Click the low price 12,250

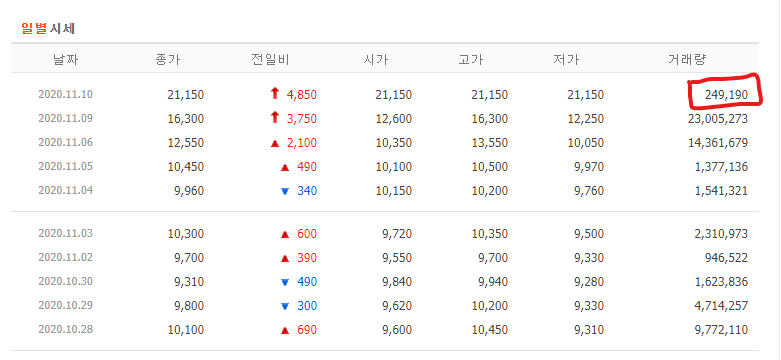[586, 119]
